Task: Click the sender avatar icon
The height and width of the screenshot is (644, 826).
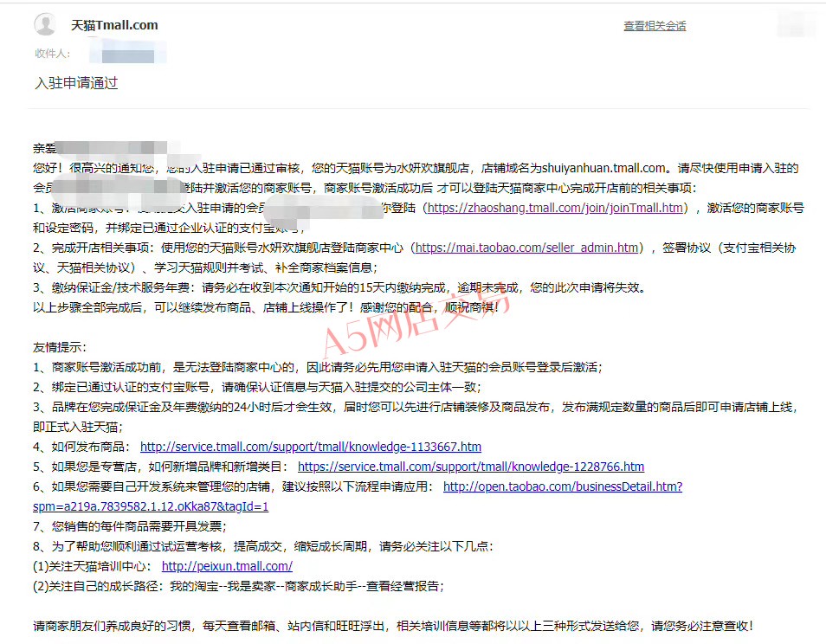Action: tap(45, 24)
